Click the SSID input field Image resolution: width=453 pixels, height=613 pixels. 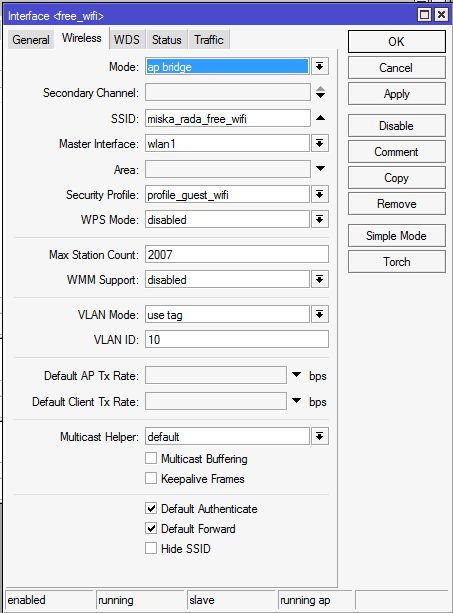coord(228,118)
